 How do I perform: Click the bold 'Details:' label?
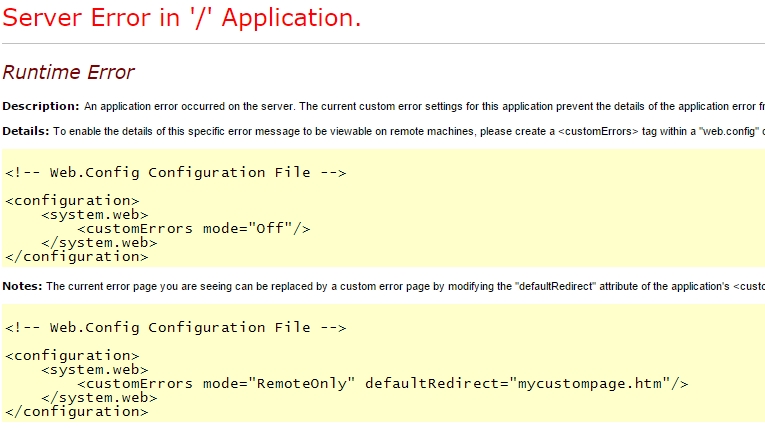[26, 131]
